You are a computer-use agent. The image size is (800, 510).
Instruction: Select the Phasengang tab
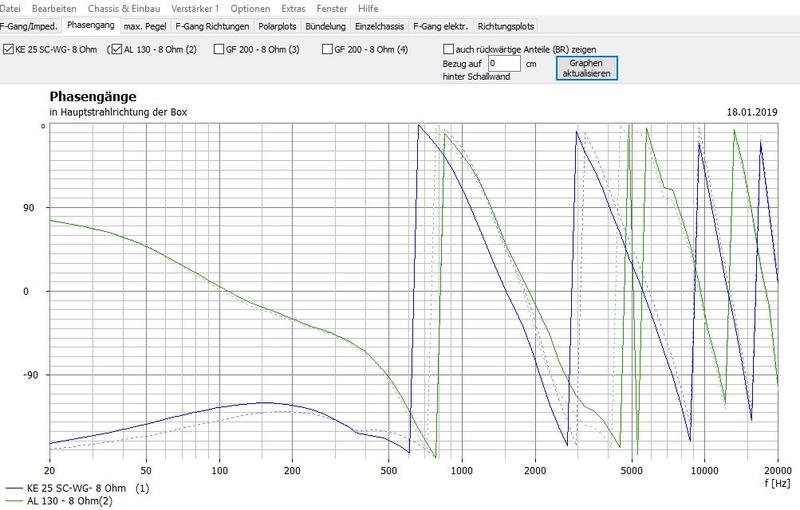click(x=91, y=25)
